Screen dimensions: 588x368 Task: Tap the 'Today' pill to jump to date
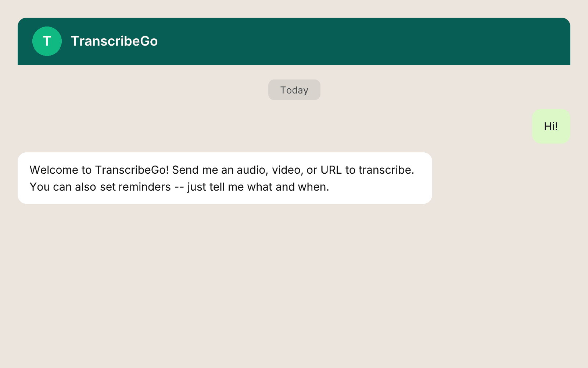point(294,89)
